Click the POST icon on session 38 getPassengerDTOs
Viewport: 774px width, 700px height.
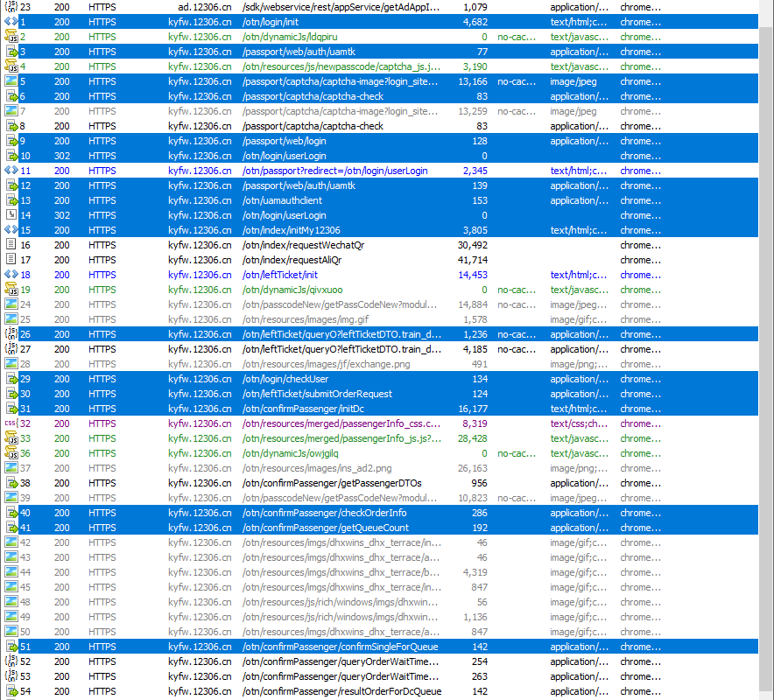tap(11, 483)
